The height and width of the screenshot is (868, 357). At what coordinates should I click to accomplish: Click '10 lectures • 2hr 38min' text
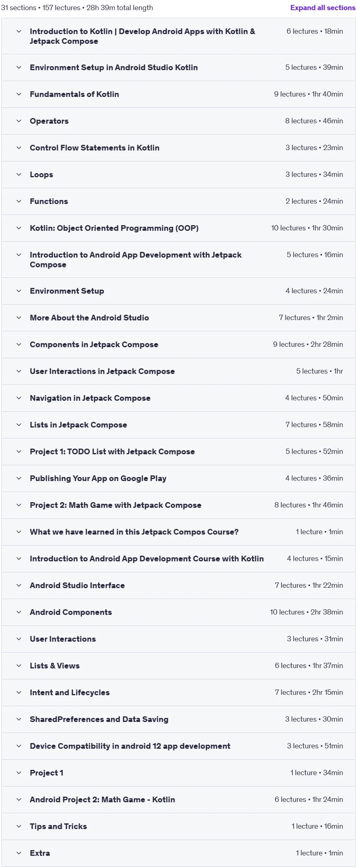[306, 612]
